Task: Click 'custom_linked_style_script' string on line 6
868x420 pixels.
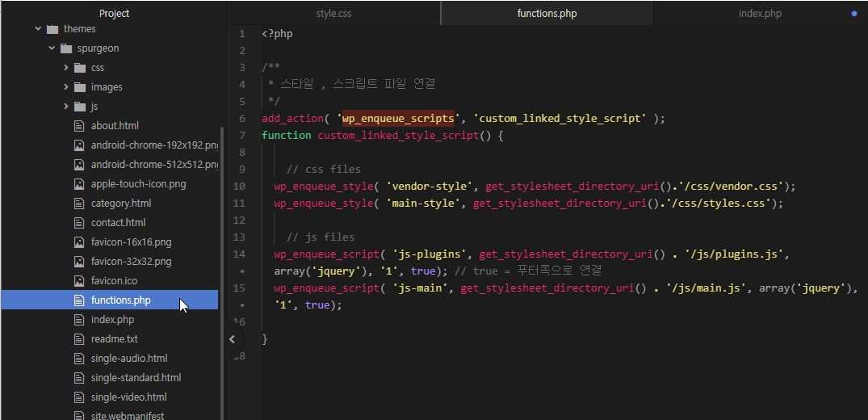Action: coord(560,119)
